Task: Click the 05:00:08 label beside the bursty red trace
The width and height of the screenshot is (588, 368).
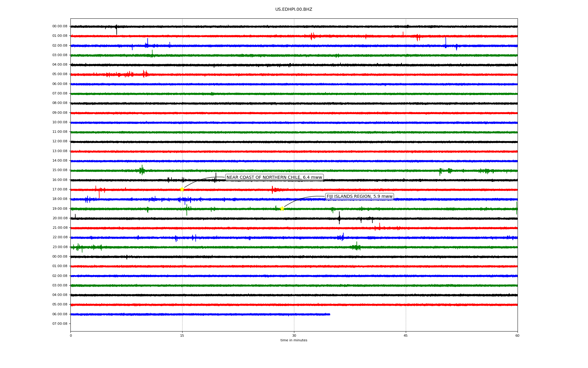Action: [60, 74]
